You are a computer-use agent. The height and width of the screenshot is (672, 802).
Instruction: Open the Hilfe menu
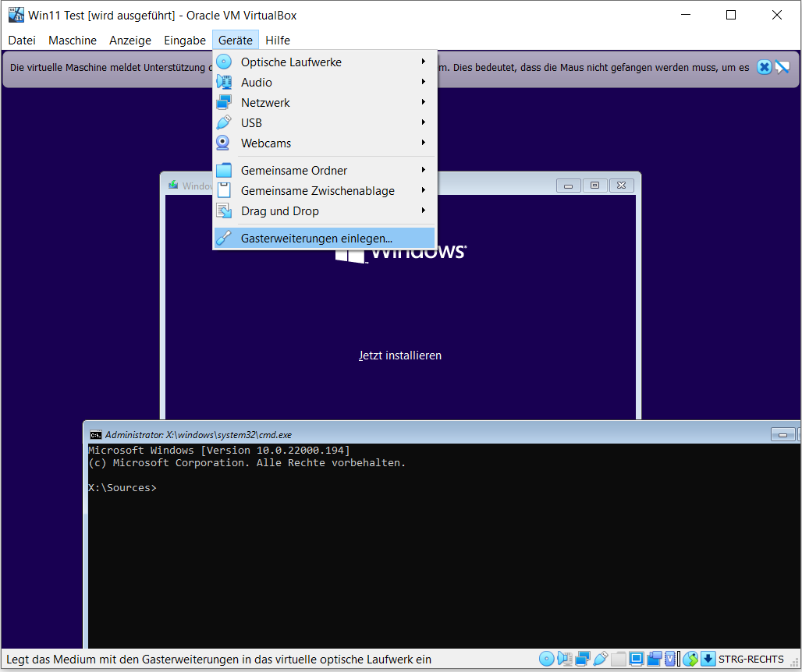278,41
